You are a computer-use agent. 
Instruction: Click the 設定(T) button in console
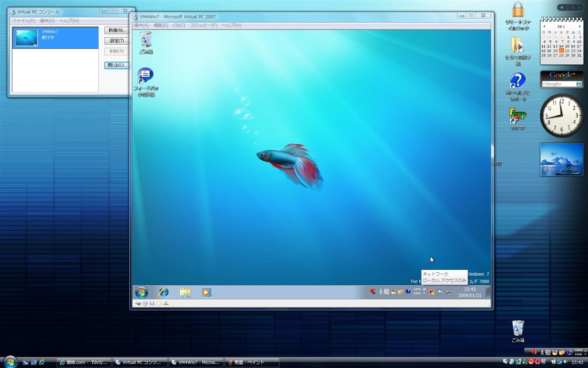[x=117, y=41]
